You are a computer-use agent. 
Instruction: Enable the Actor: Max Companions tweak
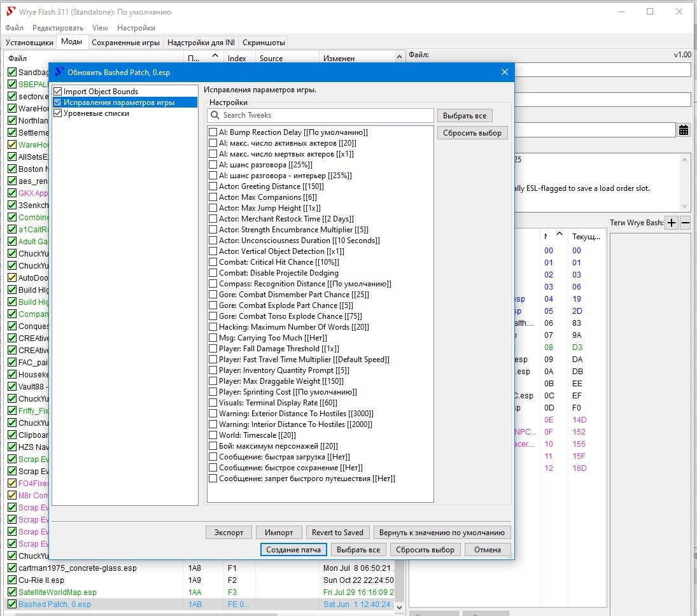(213, 197)
